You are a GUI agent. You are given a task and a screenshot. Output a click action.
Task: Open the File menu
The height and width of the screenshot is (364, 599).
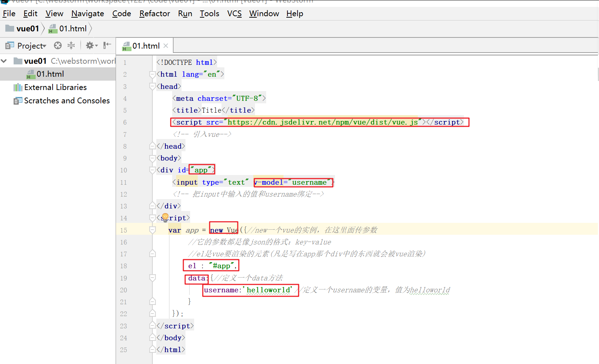pos(9,14)
